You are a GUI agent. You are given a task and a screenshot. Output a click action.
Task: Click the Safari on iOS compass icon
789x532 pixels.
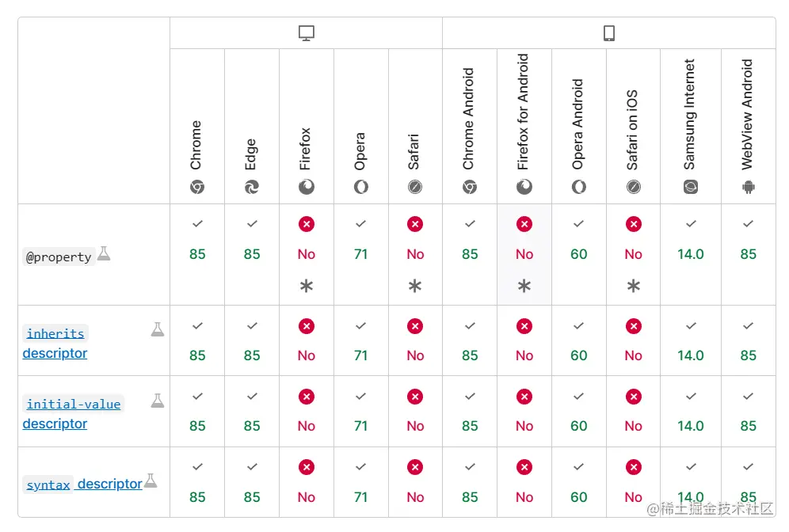click(x=633, y=188)
